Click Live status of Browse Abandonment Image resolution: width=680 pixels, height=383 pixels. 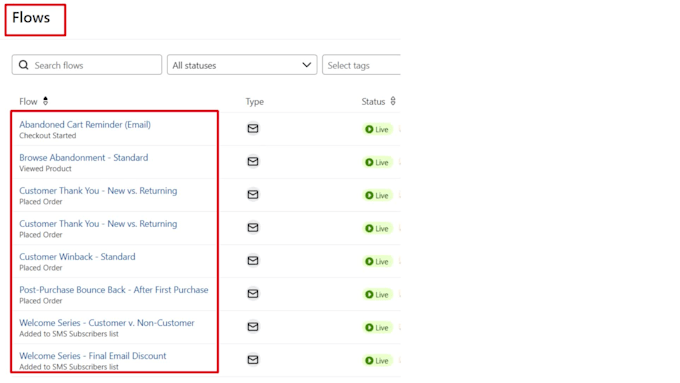[377, 162]
